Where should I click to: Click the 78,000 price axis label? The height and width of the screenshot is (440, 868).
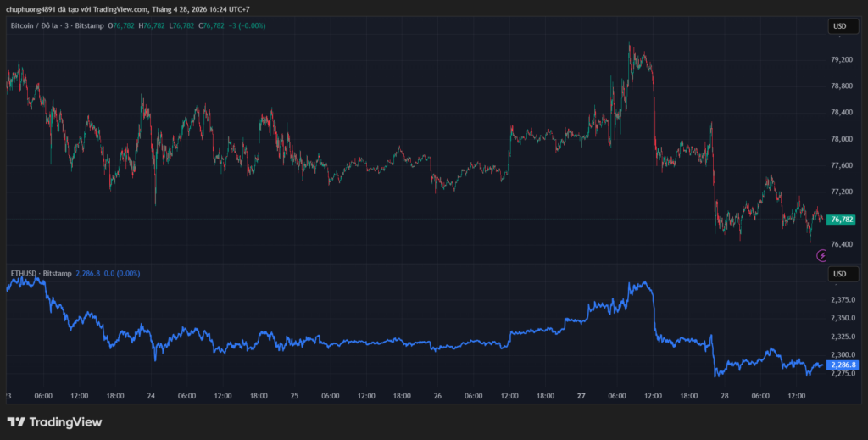tap(841, 139)
